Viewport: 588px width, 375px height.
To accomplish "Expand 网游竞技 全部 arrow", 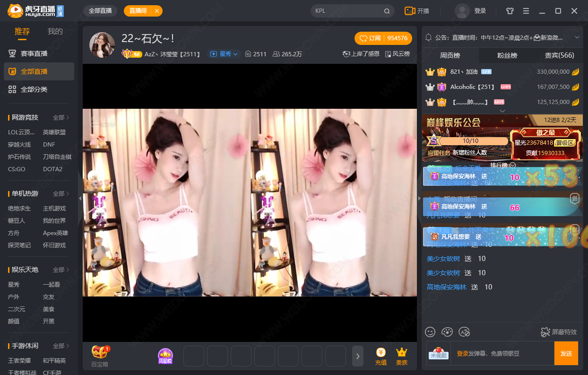I will [61, 117].
